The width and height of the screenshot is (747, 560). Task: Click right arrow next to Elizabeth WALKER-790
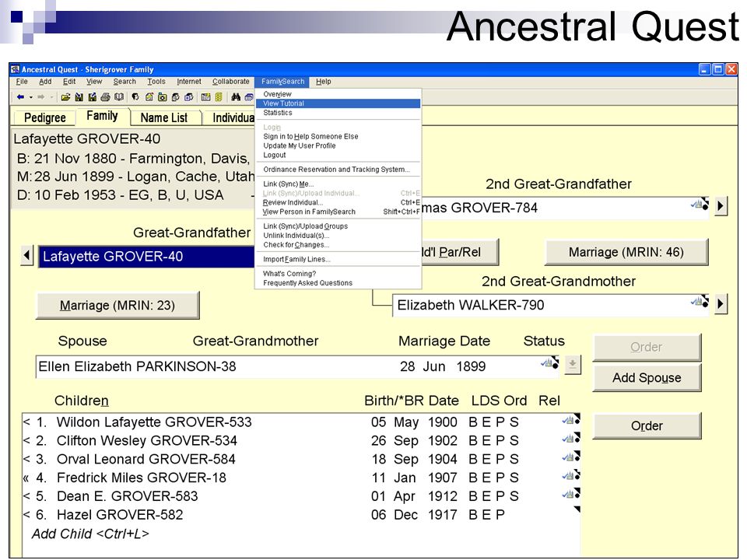click(x=721, y=304)
